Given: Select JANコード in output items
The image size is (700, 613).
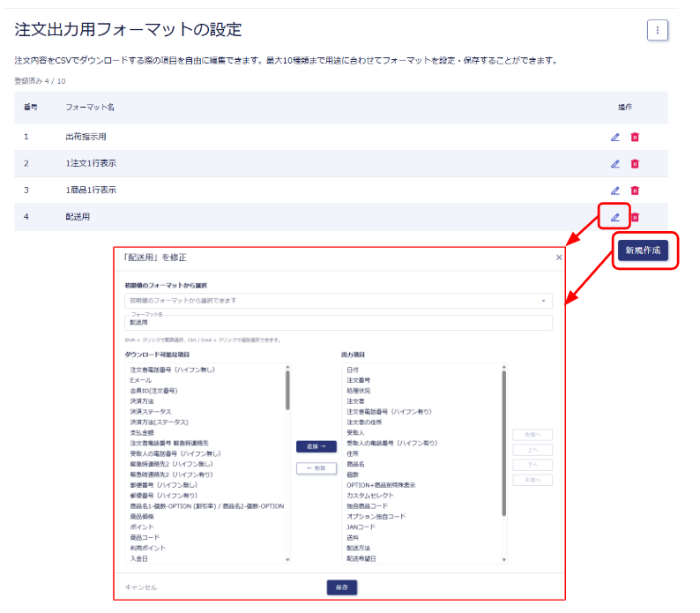Looking at the screenshot, I should [361, 527].
